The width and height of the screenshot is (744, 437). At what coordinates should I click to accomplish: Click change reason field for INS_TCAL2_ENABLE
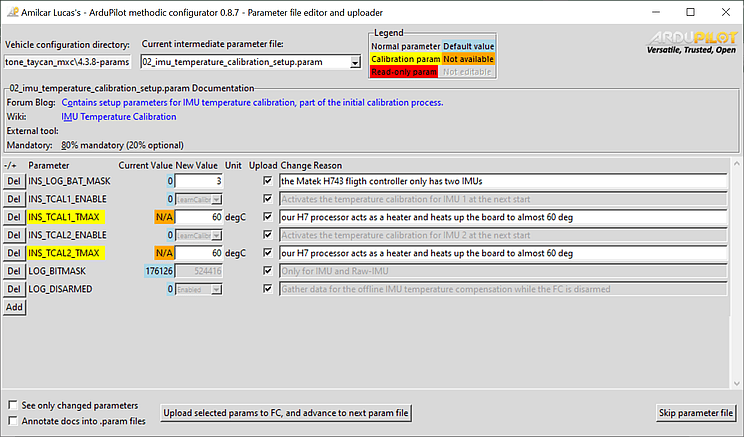coord(503,235)
